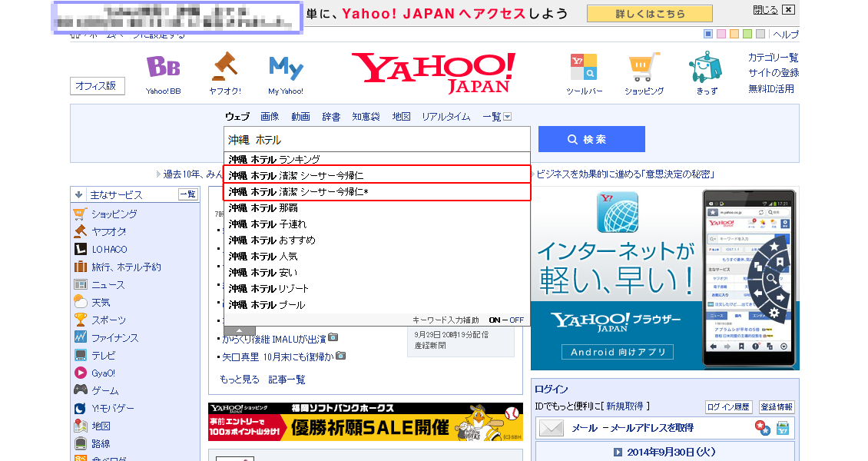Click the スポーツ trophy icon in sidebar
Image resolution: width=868 pixels, height=461 pixels.
pyautogui.click(x=80, y=320)
